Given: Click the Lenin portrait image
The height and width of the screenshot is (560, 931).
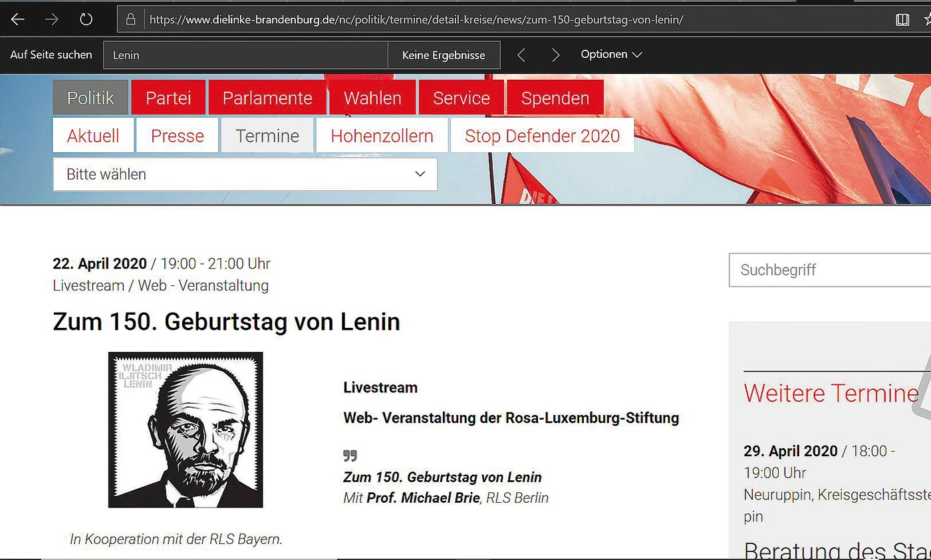Looking at the screenshot, I should [186, 430].
